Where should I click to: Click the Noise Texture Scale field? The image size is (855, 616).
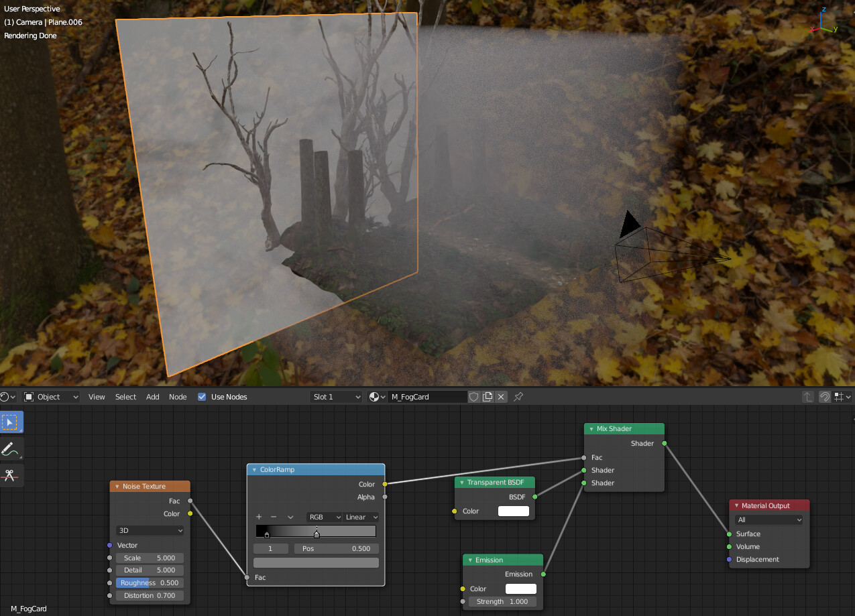coord(150,558)
